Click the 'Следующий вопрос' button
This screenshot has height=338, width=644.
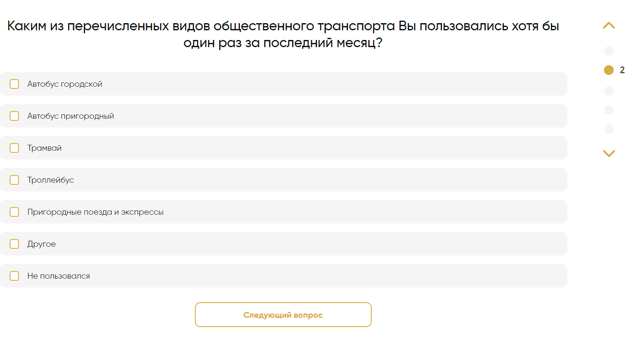[x=283, y=315]
